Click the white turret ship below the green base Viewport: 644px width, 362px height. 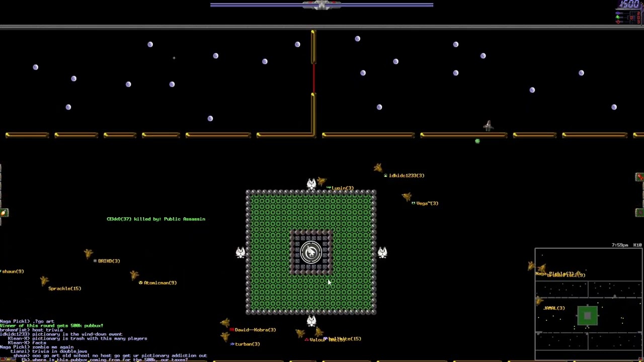point(311,320)
